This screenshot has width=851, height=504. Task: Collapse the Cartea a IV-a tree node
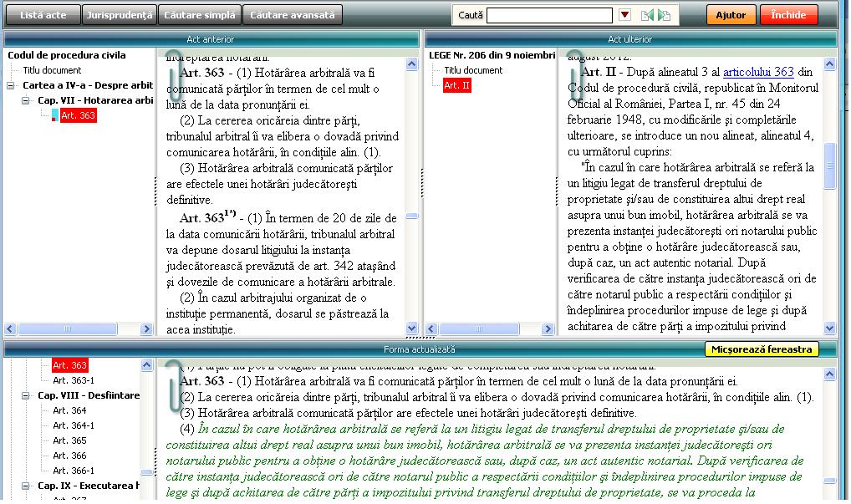[x=11, y=85]
